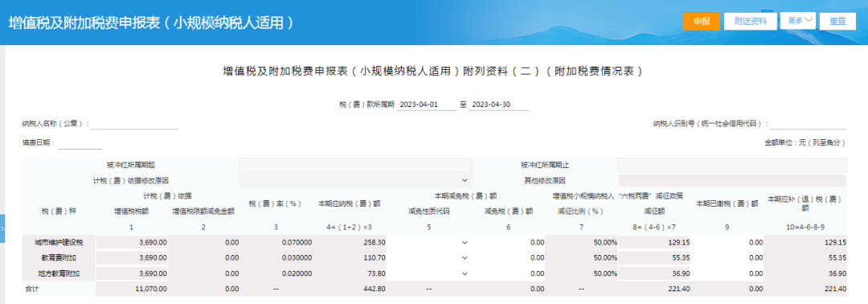The image size is (868, 304).
Task: Click the 本期应补（退）税（费）额 column header
Action: pos(805,203)
